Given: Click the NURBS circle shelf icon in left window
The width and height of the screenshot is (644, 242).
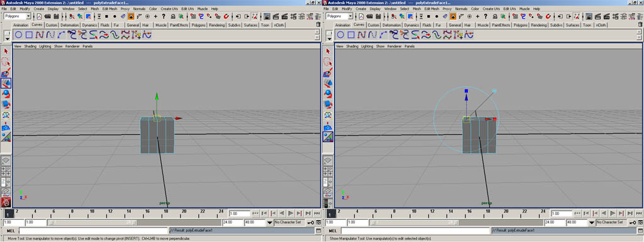Looking at the screenshot, I should [x=18, y=35].
